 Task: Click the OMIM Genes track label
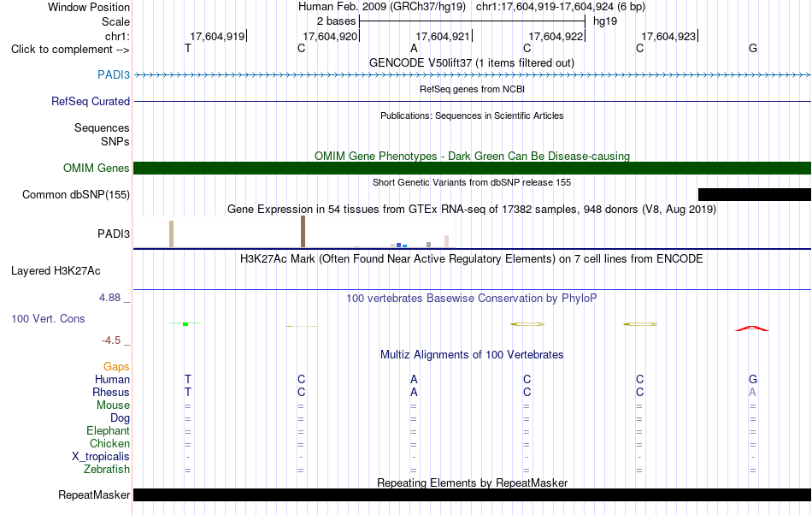click(x=96, y=169)
